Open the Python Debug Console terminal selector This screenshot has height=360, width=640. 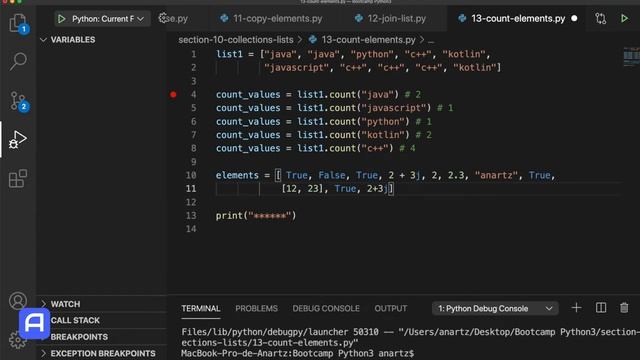click(495, 308)
